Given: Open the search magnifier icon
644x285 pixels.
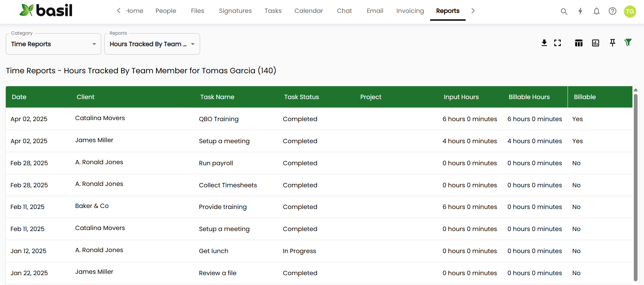Looking at the screenshot, I should (564, 11).
